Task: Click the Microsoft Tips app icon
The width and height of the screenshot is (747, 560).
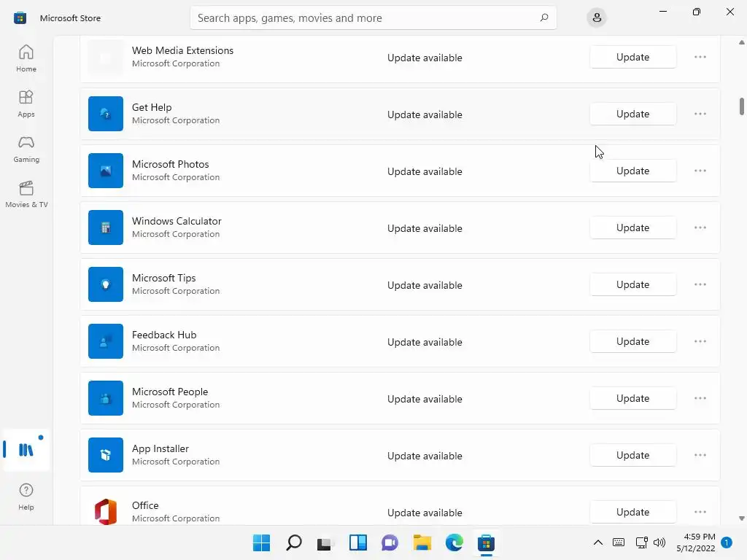Action: pyautogui.click(x=106, y=284)
